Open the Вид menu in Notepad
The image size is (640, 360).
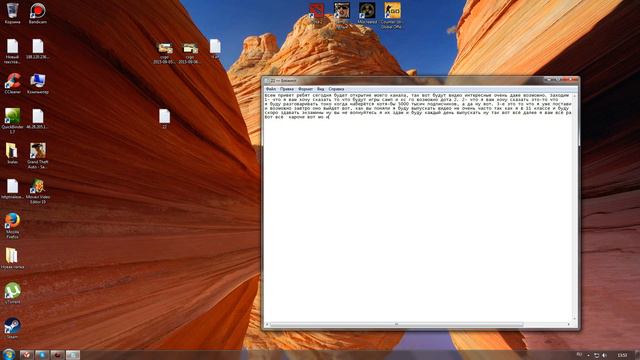[321, 89]
